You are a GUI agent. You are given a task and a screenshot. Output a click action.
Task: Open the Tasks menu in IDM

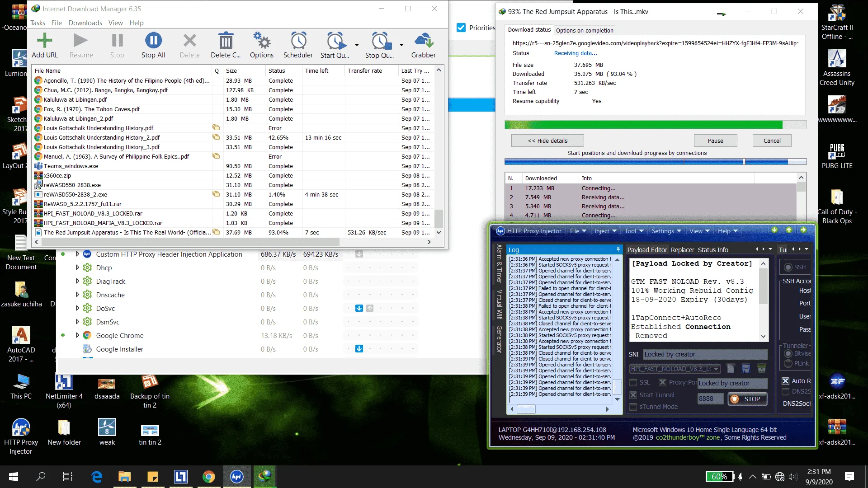[x=38, y=23]
